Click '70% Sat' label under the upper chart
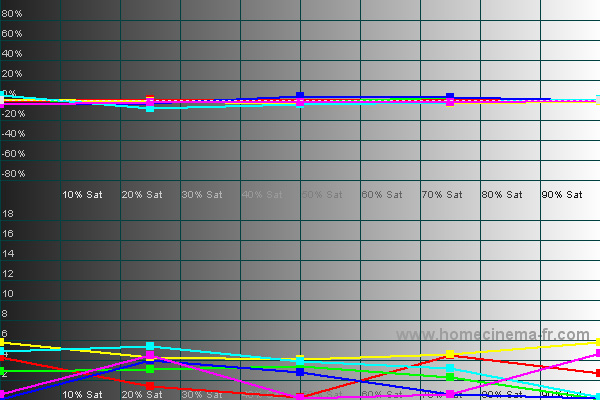Image resolution: width=600 pixels, height=400 pixels. (x=442, y=194)
